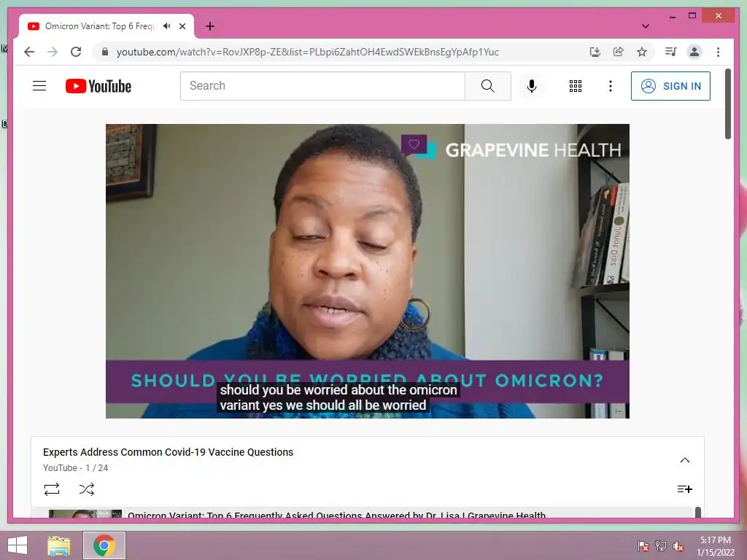Click the share page icon in address bar
The height and width of the screenshot is (560, 747).
pos(619,52)
